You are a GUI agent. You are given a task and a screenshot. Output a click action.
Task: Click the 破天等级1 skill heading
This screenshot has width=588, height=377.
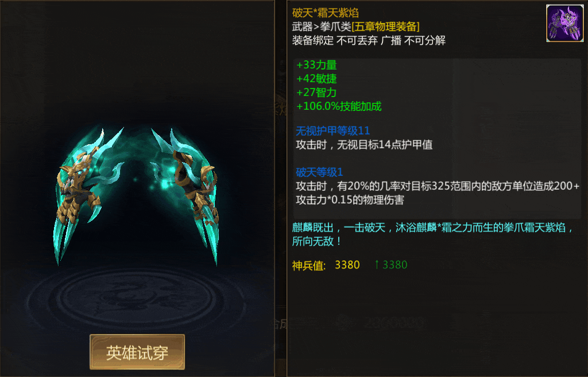(319, 172)
